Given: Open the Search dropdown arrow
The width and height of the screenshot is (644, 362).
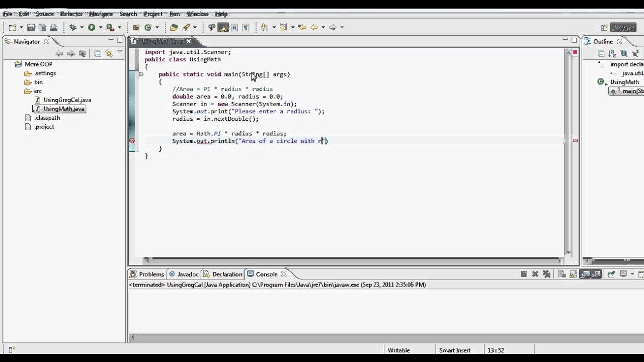Looking at the screenshot, I should coord(195,28).
